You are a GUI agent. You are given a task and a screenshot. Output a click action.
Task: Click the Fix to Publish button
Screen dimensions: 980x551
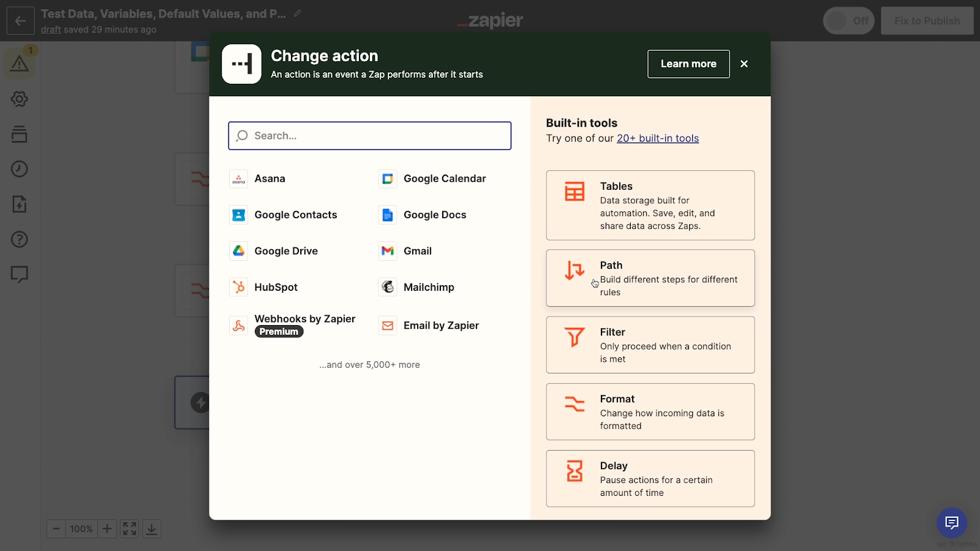[x=927, y=21]
